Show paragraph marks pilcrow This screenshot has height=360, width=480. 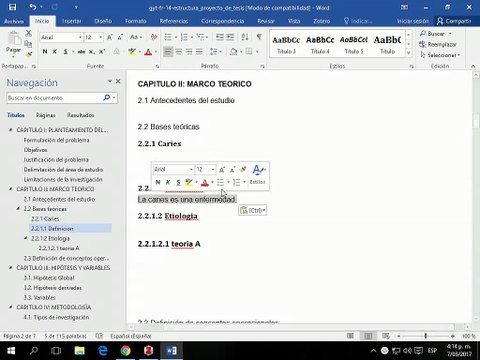click(x=259, y=37)
